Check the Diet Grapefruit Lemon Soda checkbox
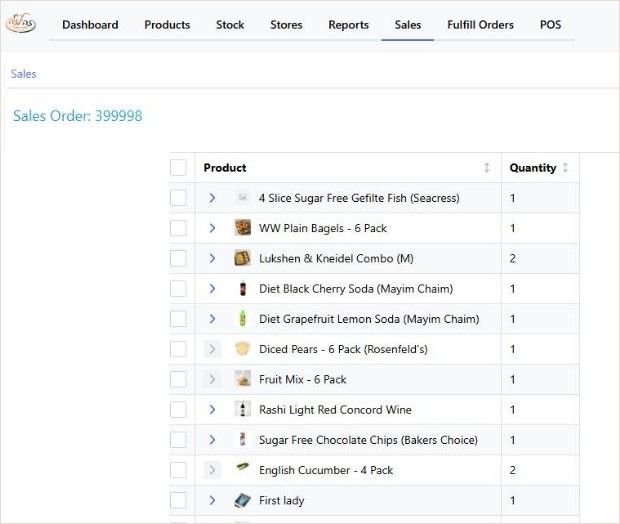Image resolution: width=620 pixels, height=524 pixels. click(178, 319)
